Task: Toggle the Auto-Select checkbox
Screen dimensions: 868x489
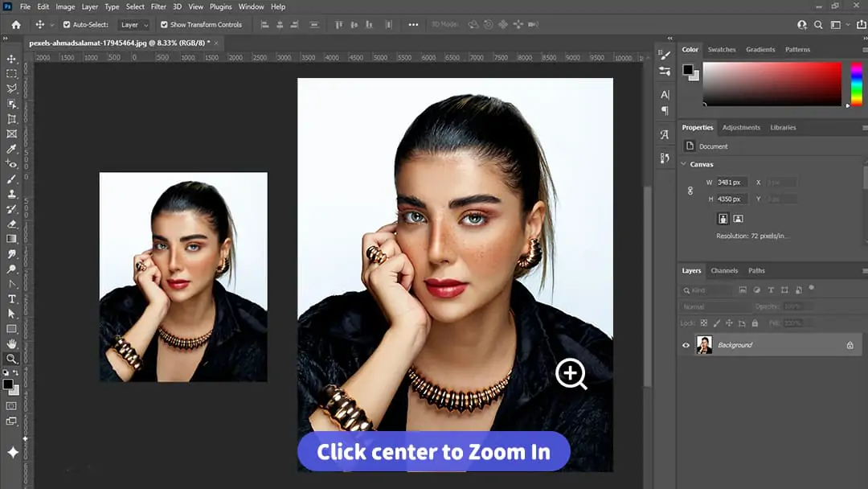Action: click(x=67, y=24)
